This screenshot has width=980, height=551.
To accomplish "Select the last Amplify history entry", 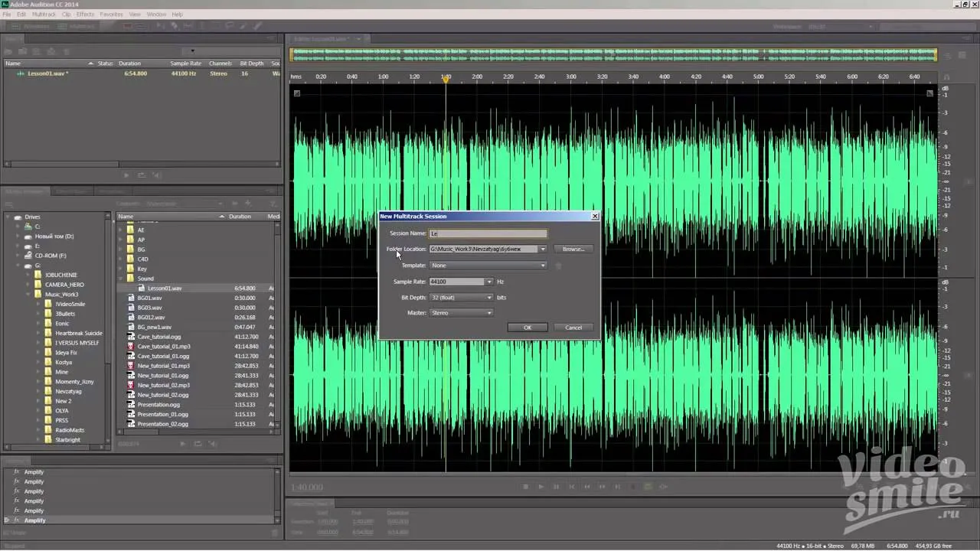I will (34, 520).
